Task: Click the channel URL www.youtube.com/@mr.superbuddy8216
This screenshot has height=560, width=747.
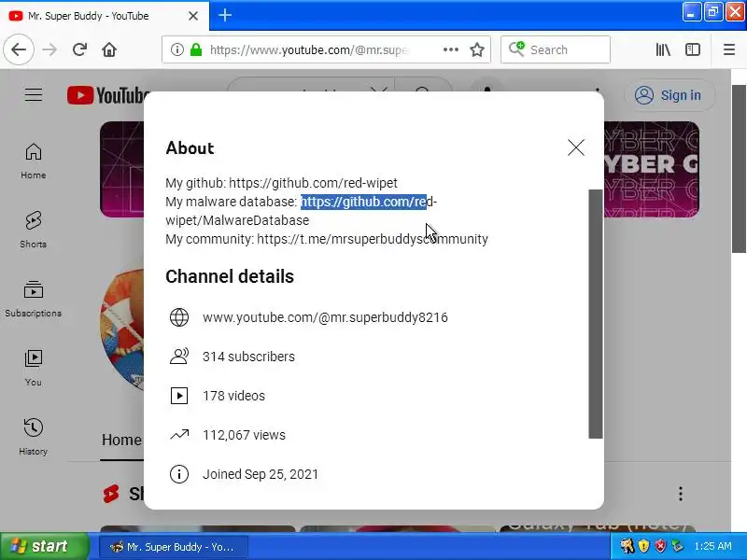Action: pyautogui.click(x=325, y=317)
